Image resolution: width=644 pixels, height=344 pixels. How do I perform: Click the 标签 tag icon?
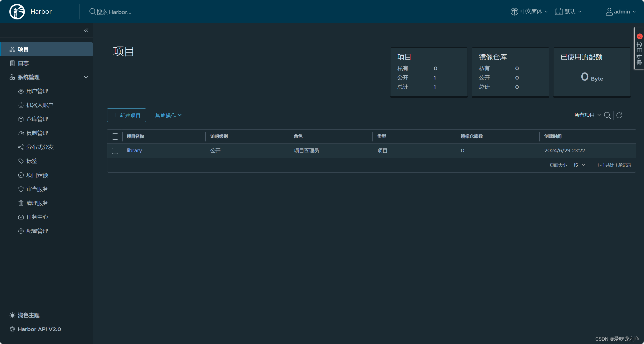pos(21,161)
